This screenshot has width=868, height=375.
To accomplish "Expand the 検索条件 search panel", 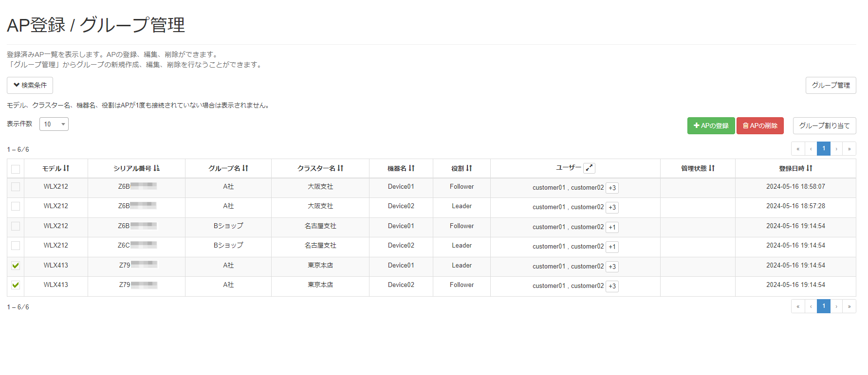I will point(30,85).
